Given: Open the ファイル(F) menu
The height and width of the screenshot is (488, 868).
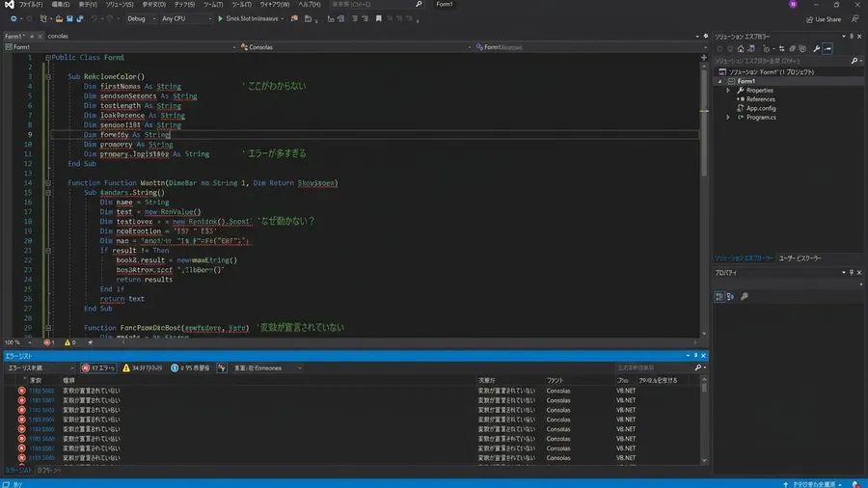Looking at the screenshot, I should (31, 5).
